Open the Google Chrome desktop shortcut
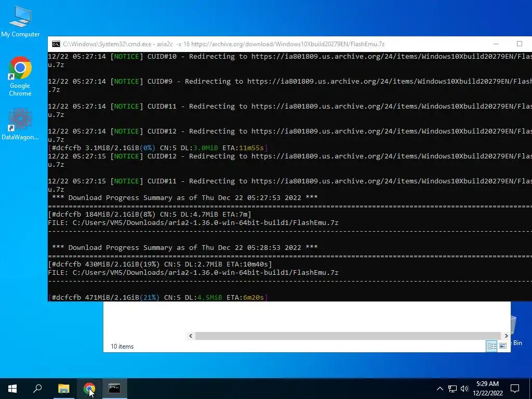The width and height of the screenshot is (532, 399). tap(20, 76)
